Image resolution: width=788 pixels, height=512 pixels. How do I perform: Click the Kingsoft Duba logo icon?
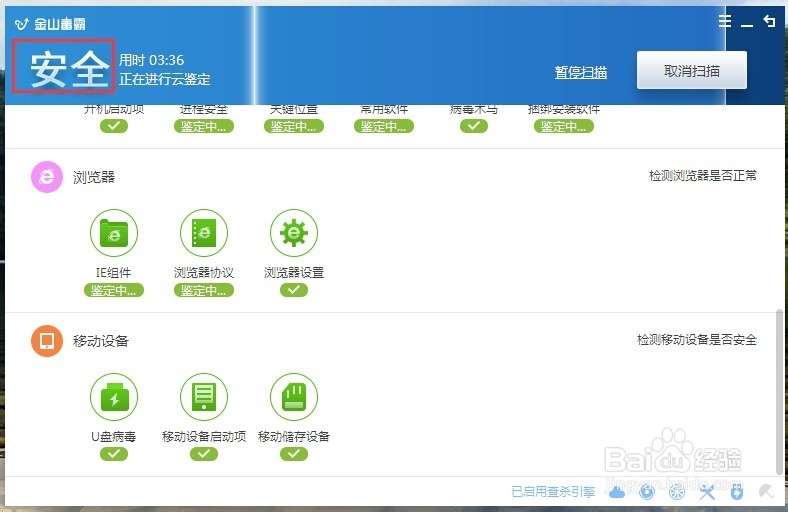tap(21, 24)
